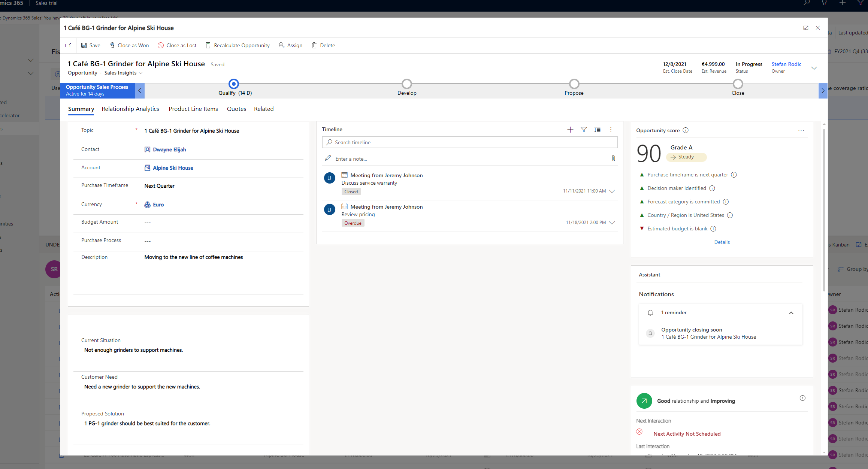Select the Develop stage
This screenshot has height=469, width=868.
[407, 84]
